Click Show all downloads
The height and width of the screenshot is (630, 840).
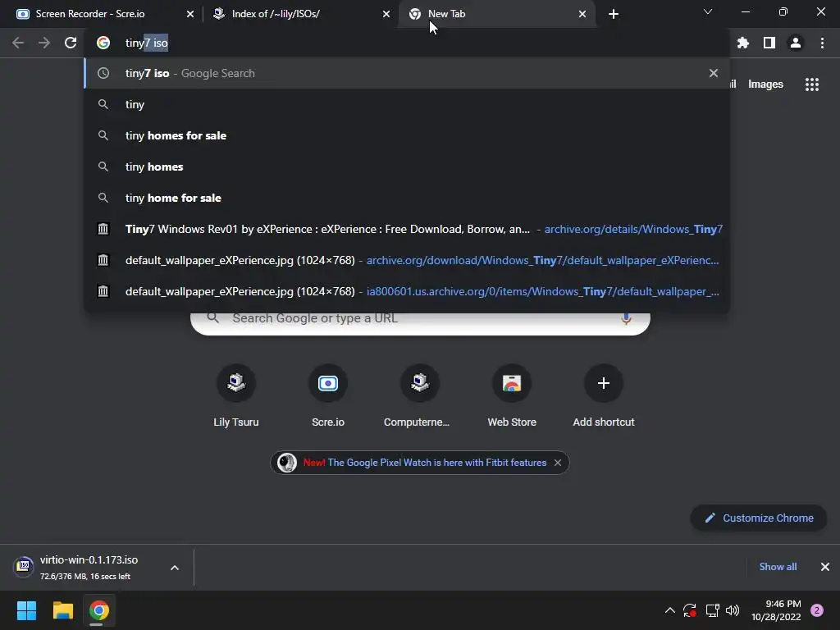tap(778, 567)
